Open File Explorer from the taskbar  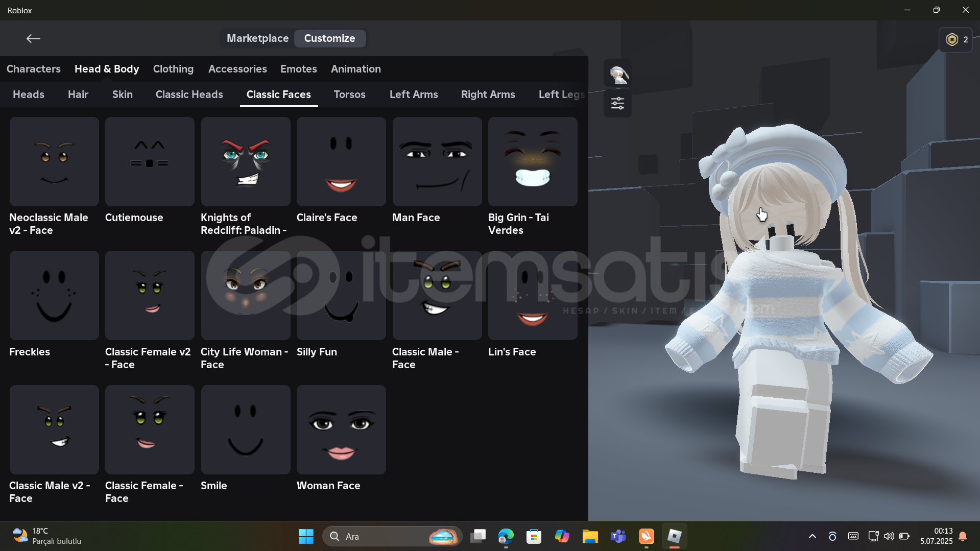coord(590,536)
